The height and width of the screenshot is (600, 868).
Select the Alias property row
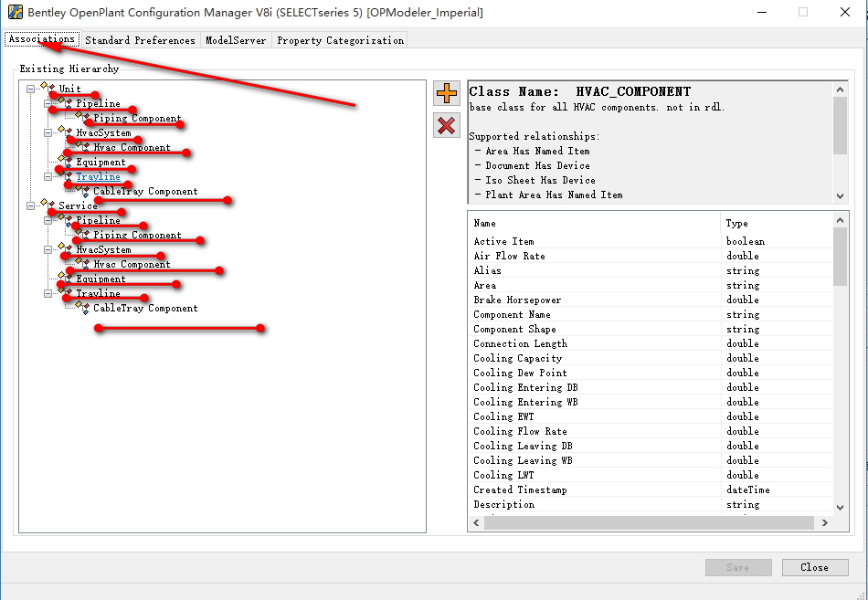tap(651, 270)
